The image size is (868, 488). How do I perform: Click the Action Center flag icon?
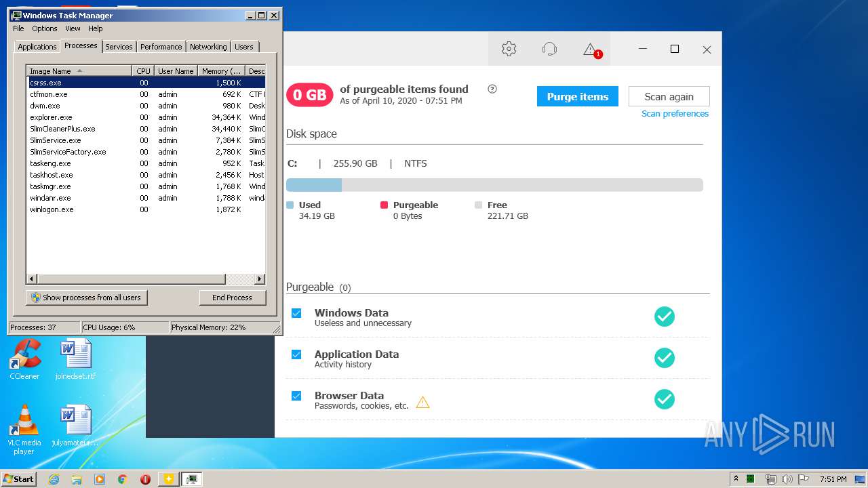803,479
